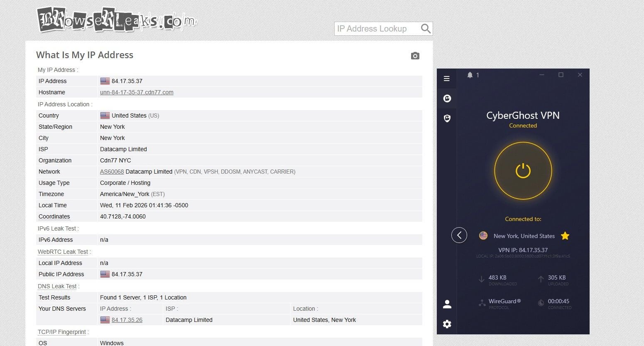Select the CyberGhost ghost home icon
Viewport: 644px width, 346px height.
tap(447, 98)
